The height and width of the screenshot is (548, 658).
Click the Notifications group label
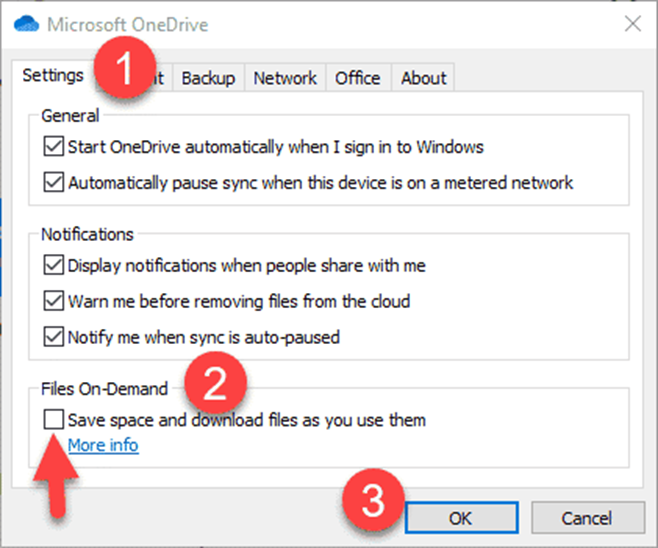click(x=87, y=234)
